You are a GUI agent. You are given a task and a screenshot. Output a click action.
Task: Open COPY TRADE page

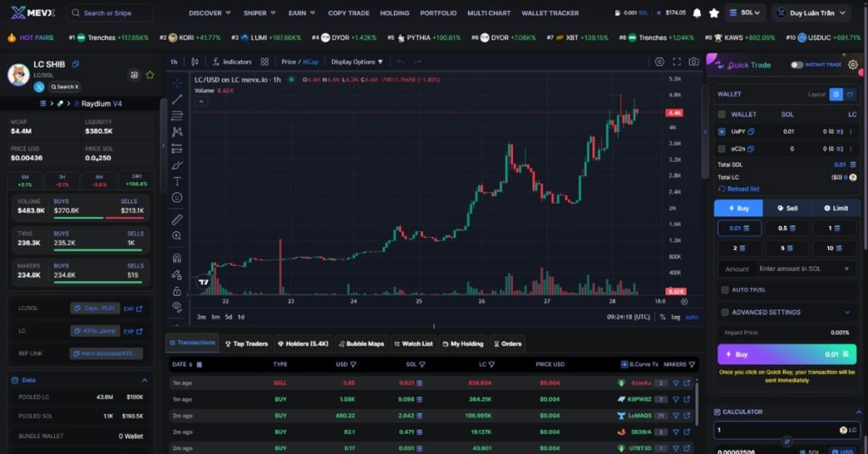pyautogui.click(x=348, y=13)
